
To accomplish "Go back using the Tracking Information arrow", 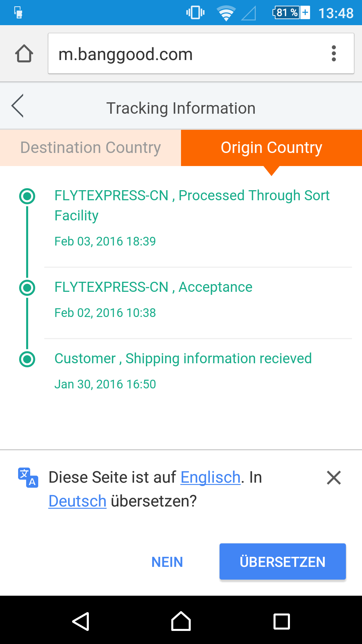I will [18, 106].
